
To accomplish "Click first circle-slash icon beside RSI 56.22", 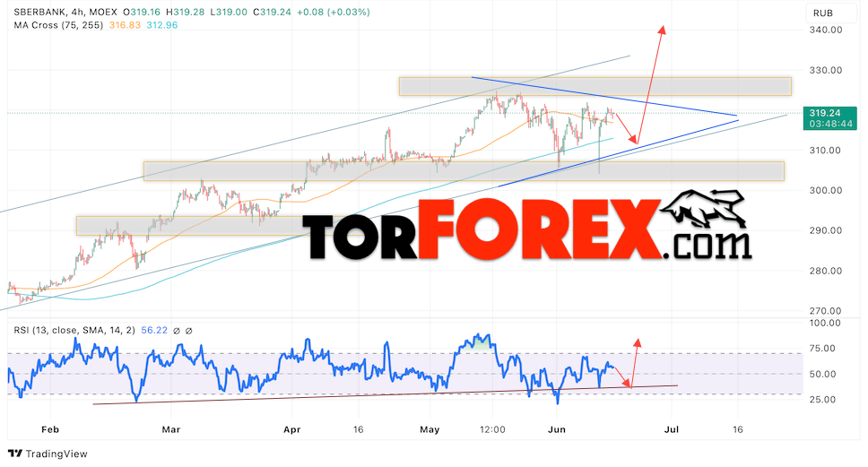I will click(x=177, y=331).
